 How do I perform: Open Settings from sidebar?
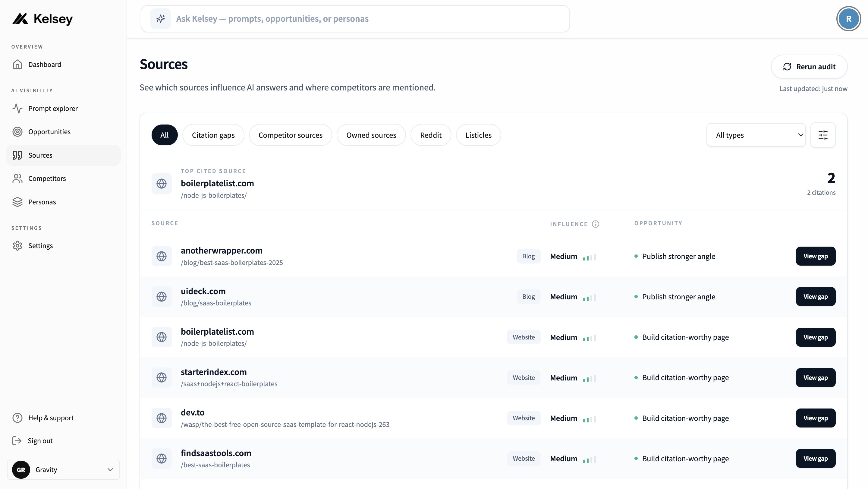tap(63, 246)
